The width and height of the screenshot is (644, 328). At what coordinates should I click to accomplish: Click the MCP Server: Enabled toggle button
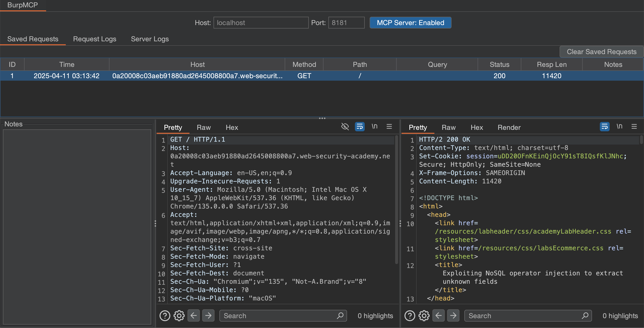[410, 23]
